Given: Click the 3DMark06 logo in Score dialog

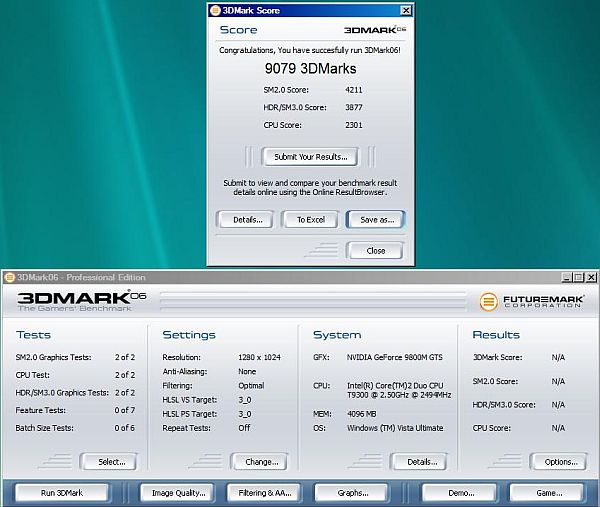Looking at the screenshot, I should (x=375, y=30).
